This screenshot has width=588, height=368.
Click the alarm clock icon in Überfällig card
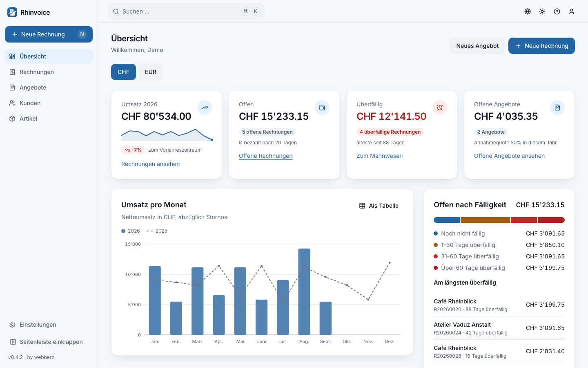point(440,108)
